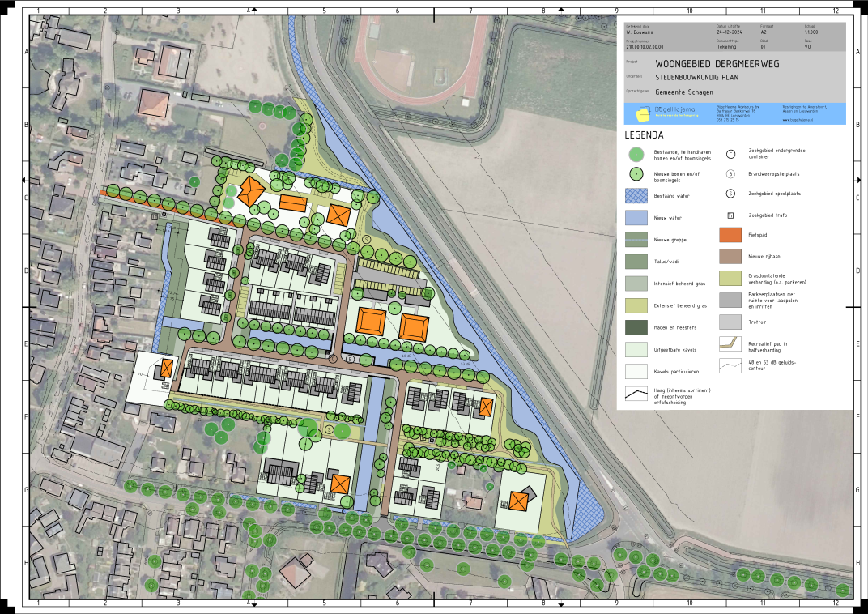Click the 'Brandweeropstelplaats' legend label
Screen dimensions: 868x614
tap(774, 174)
